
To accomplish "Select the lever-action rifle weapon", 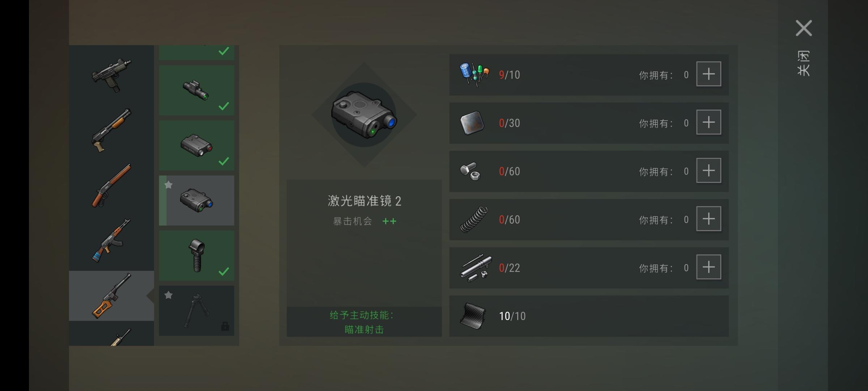I will click(x=111, y=186).
